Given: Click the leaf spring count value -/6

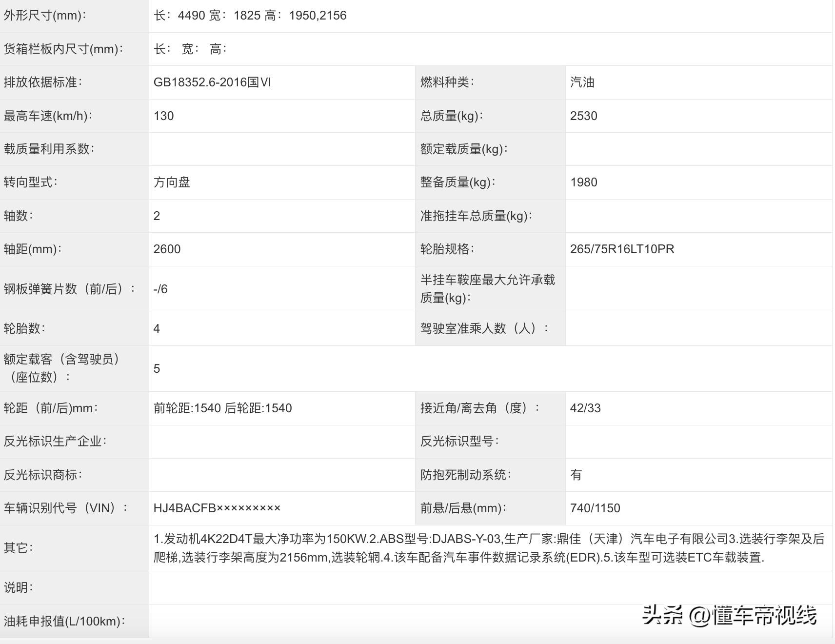Looking at the screenshot, I should [x=160, y=289].
